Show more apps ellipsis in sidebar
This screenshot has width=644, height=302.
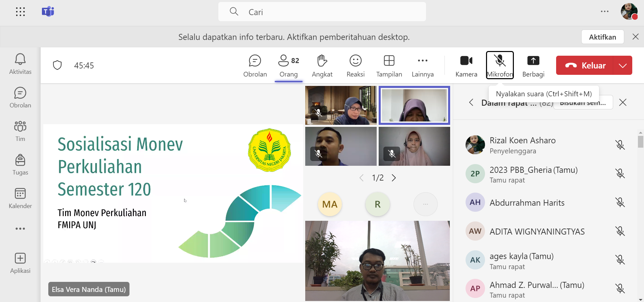pos(20,229)
